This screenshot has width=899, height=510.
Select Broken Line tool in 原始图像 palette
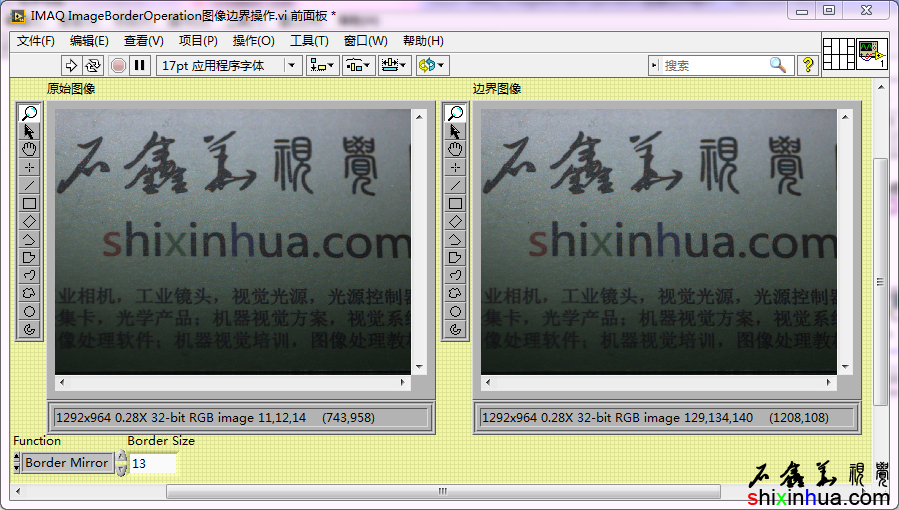pyautogui.click(x=29, y=240)
